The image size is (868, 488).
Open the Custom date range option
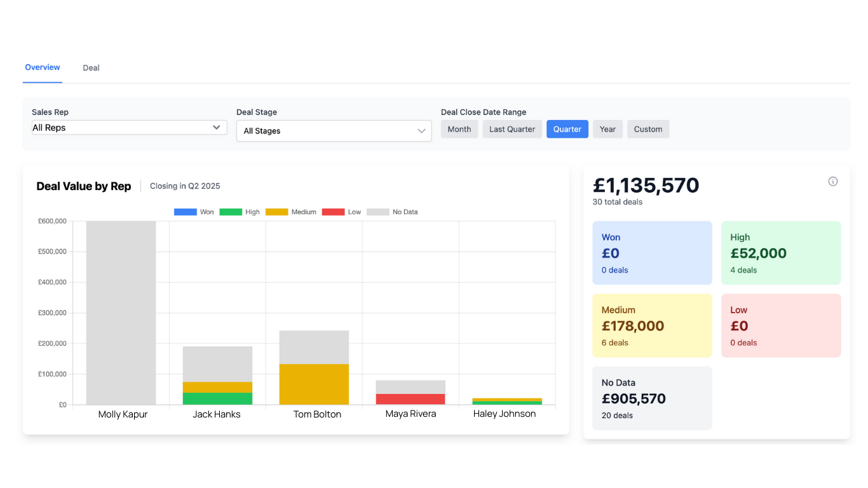coord(648,129)
